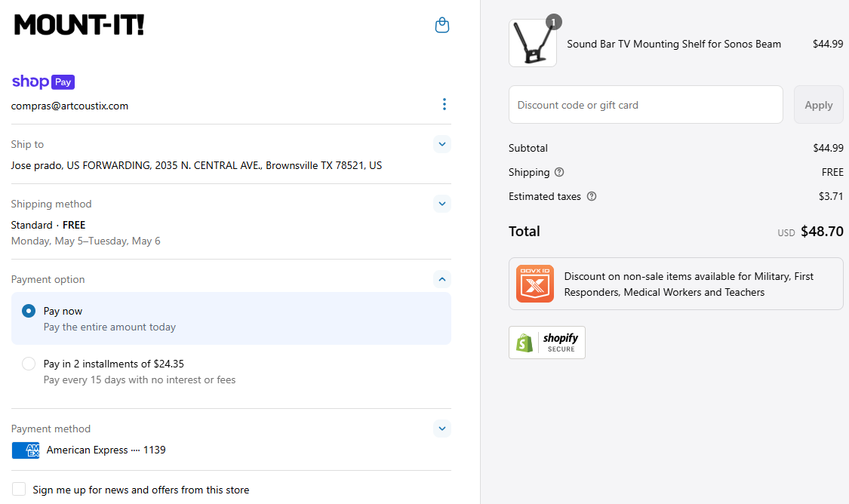This screenshot has height=504, width=849.
Task: Collapse the Payment option section chevron
Action: pos(441,279)
